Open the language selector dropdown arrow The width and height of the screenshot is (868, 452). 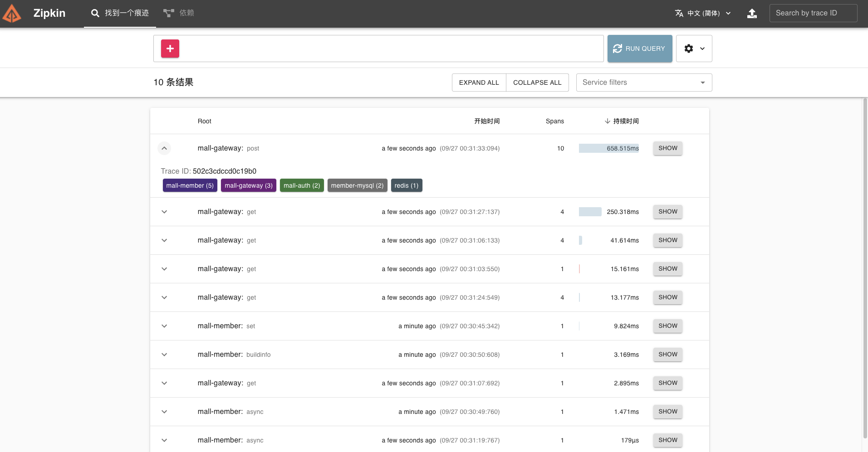(x=728, y=13)
